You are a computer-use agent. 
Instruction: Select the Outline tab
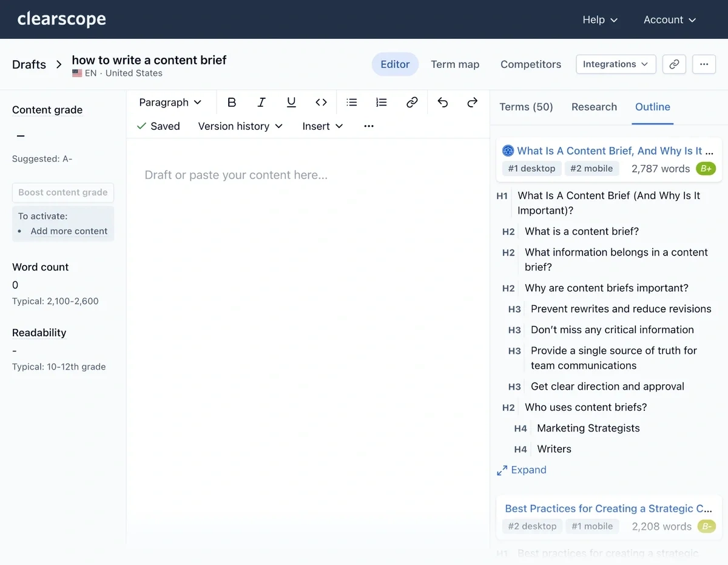(653, 107)
